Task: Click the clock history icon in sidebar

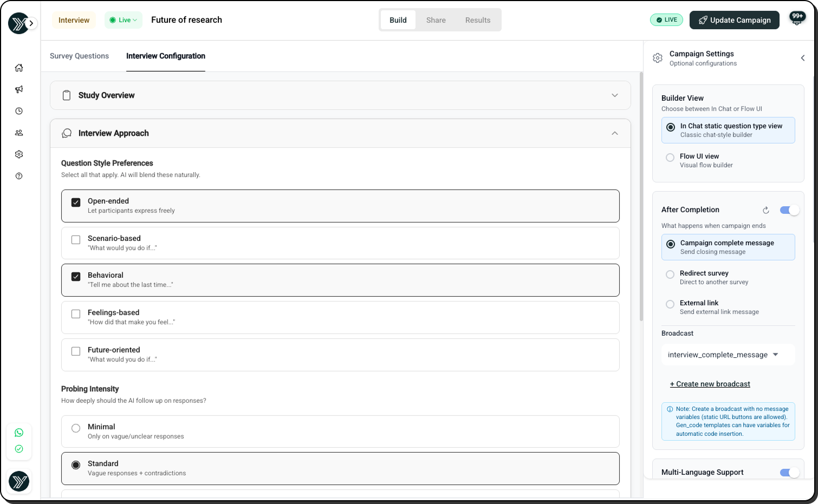Action: (19, 111)
